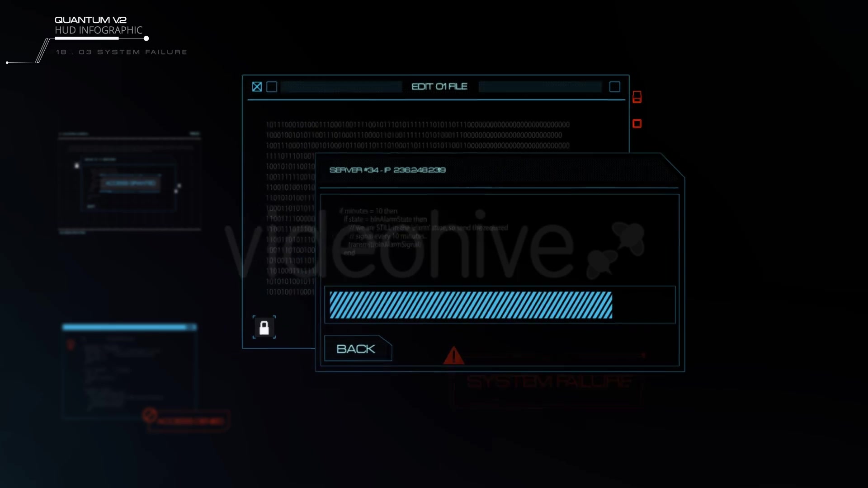
Task: Click the BACK button in the server dialog
Action: 357,348
